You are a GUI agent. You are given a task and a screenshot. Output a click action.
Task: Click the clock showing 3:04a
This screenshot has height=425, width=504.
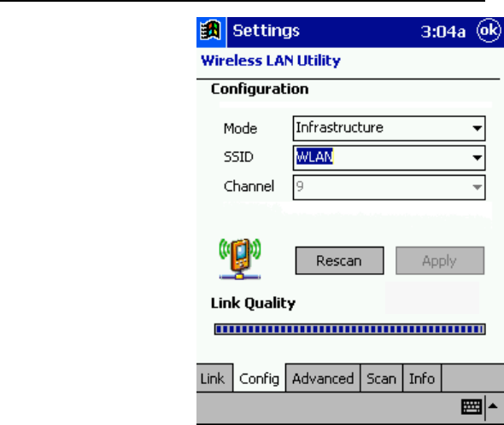(x=443, y=32)
